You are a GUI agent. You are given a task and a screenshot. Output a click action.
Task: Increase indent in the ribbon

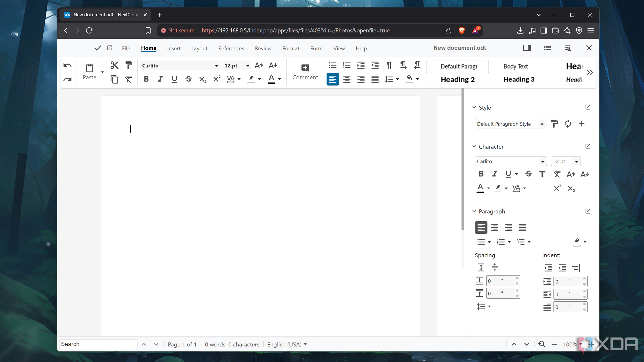[x=361, y=66]
